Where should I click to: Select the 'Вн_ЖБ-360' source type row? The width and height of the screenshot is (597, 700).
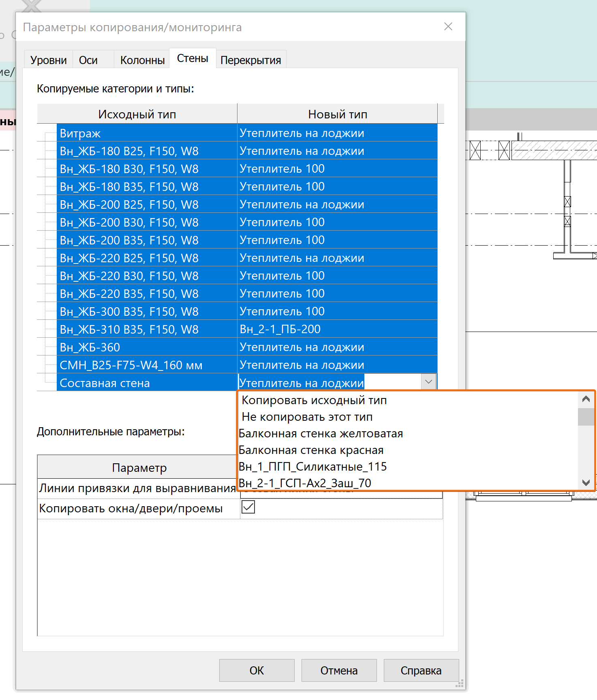click(x=147, y=347)
